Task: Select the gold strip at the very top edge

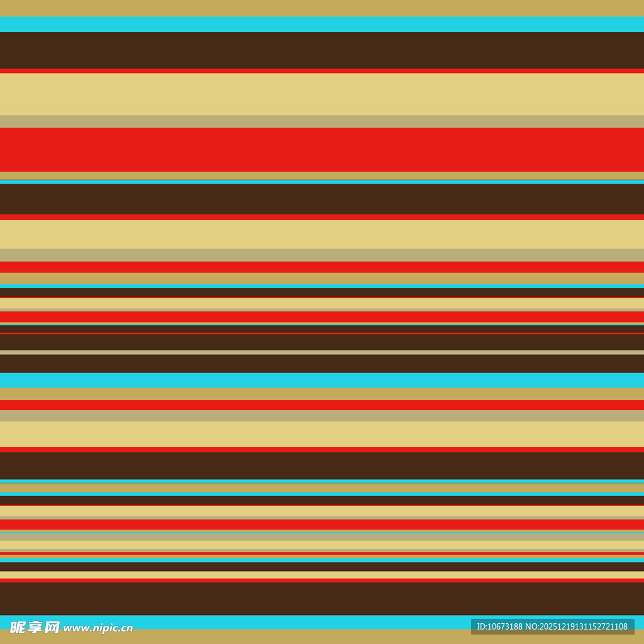Action: (322, 8)
